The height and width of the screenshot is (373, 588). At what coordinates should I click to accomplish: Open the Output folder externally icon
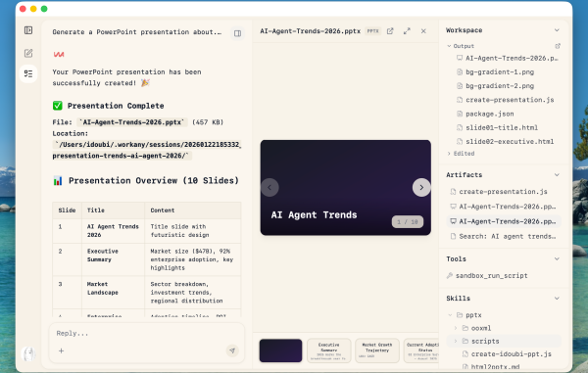[x=558, y=46]
